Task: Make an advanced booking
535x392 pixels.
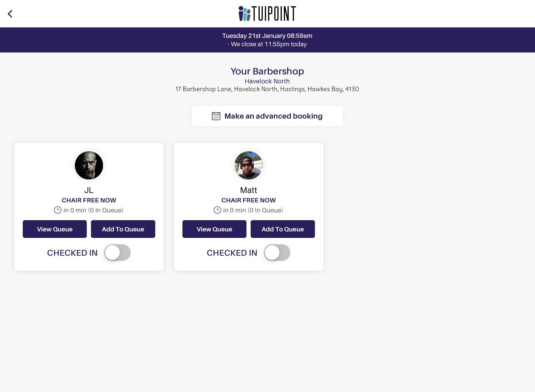Action: click(x=267, y=116)
